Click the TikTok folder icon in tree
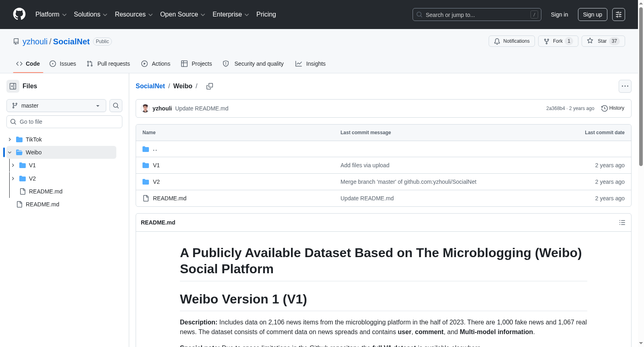Viewport: 644px width, 347px height. pos(19,139)
